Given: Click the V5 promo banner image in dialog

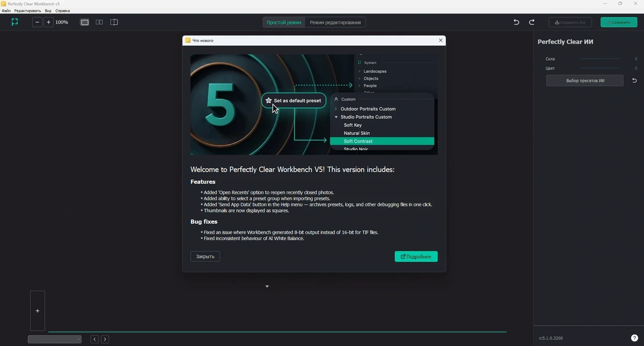Looking at the screenshot, I should (314, 104).
